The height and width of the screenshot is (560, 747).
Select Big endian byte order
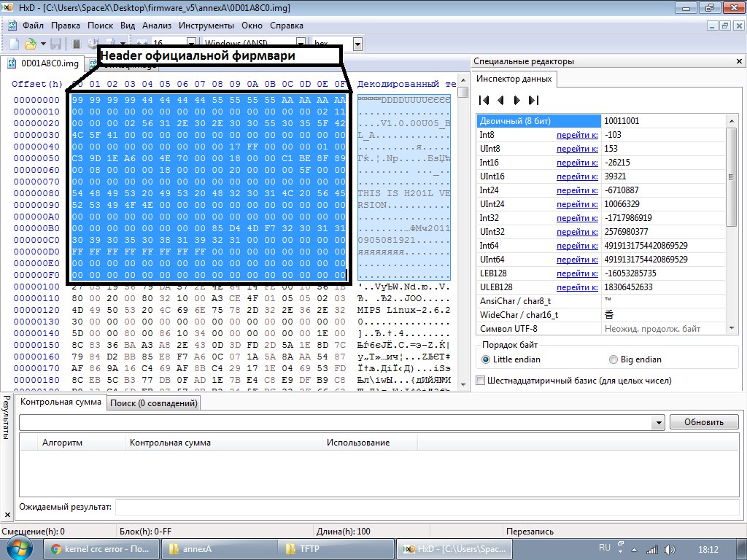coord(635,359)
